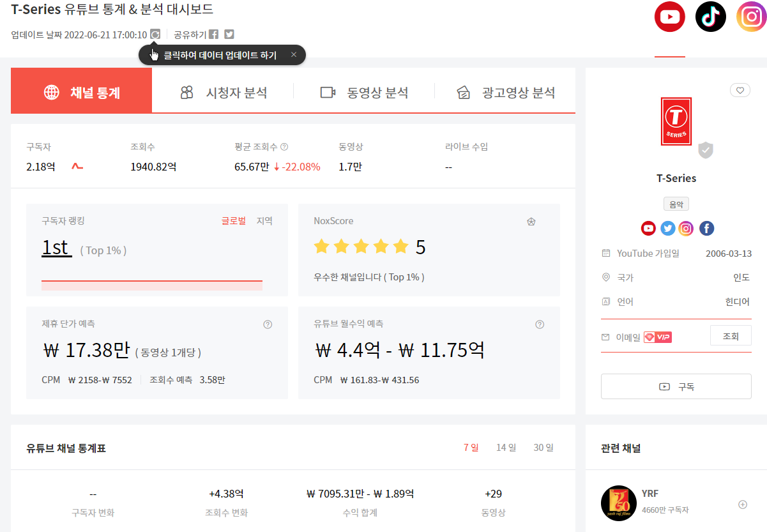Click the subscriber ranking progress bar
This screenshot has height=532, width=767.
[x=152, y=285]
